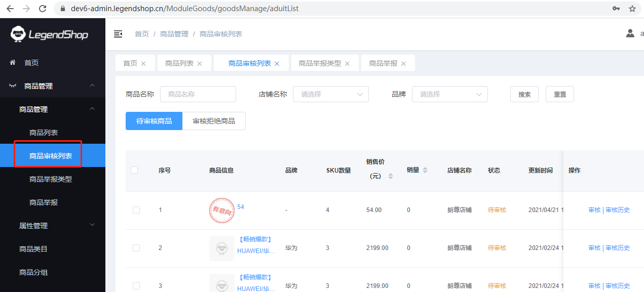644x292 pixels.
Task: Close the 商品列表 tab with its X icon
Action: coord(200,64)
